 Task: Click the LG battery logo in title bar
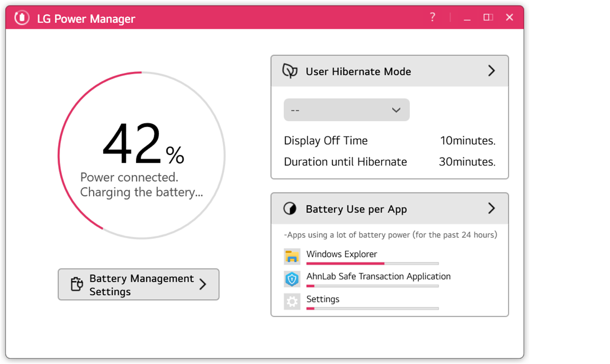click(21, 18)
